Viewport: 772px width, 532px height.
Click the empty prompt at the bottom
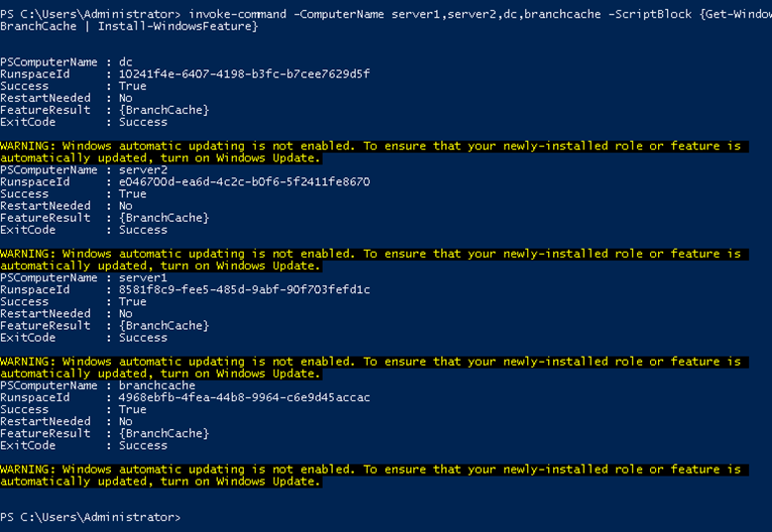(90, 517)
